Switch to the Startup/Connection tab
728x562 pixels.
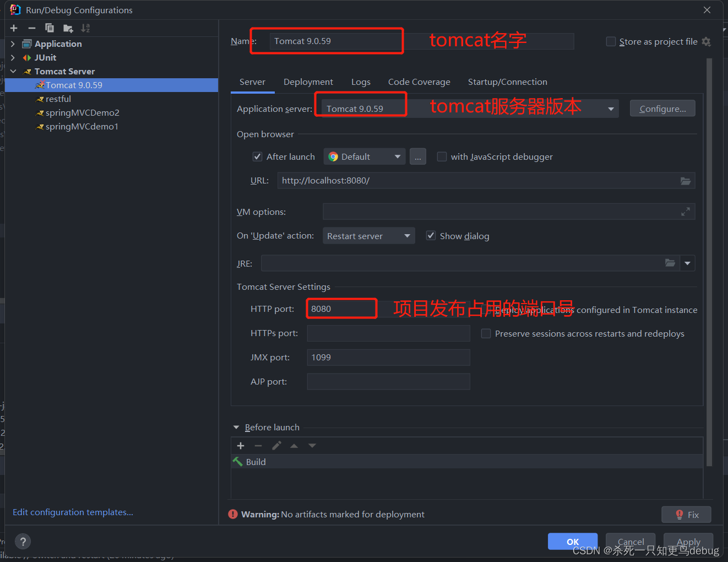click(508, 82)
